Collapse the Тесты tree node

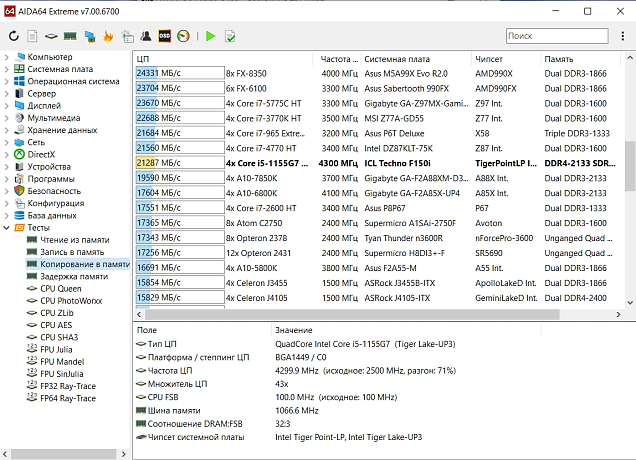click(7, 227)
